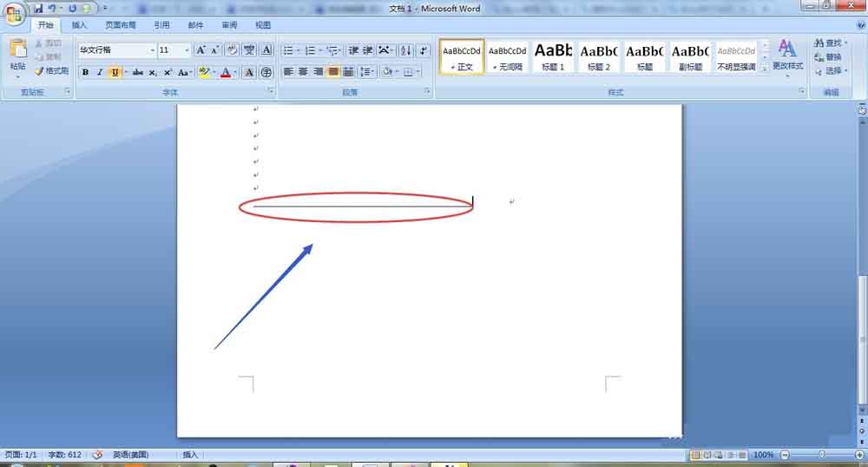
Task: Grow font size button
Action: point(201,50)
